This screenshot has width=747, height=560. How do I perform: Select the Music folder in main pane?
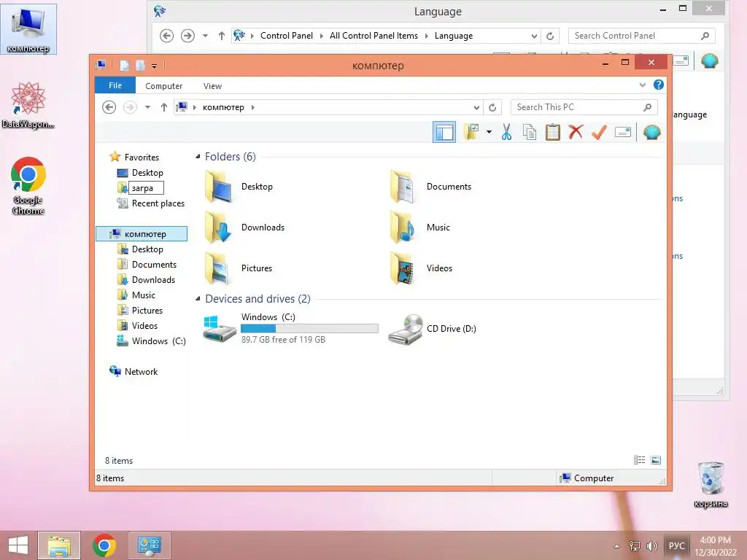420,227
